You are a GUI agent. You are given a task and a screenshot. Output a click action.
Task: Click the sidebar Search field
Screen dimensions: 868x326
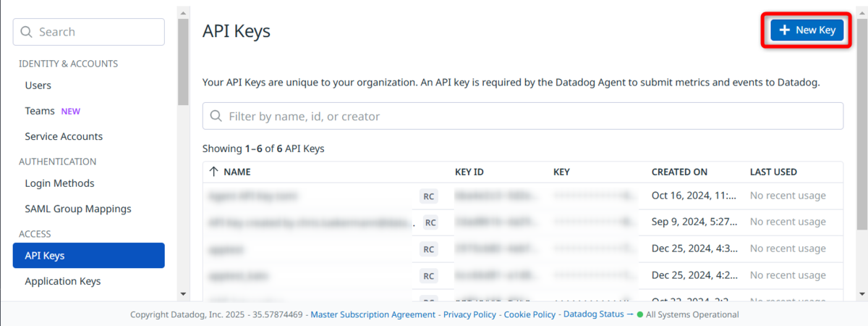[x=89, y=32]
